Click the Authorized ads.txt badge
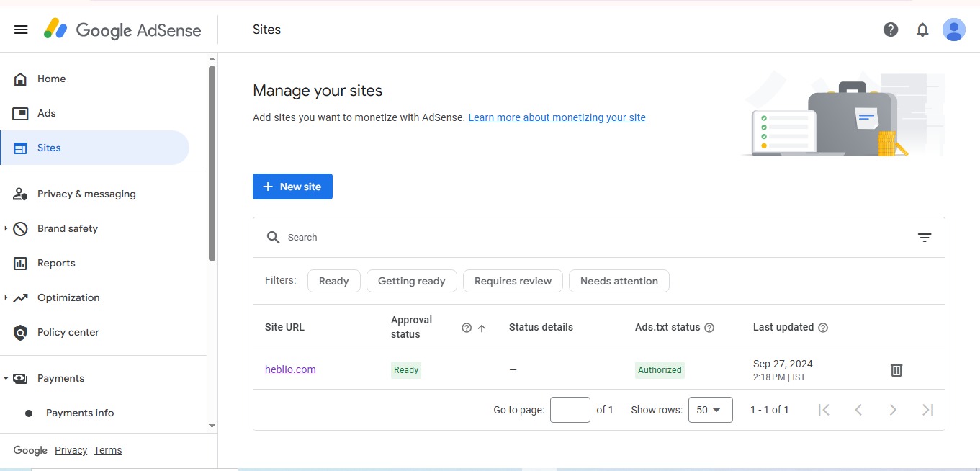The image size is (980, 471). tap(660, 370)
